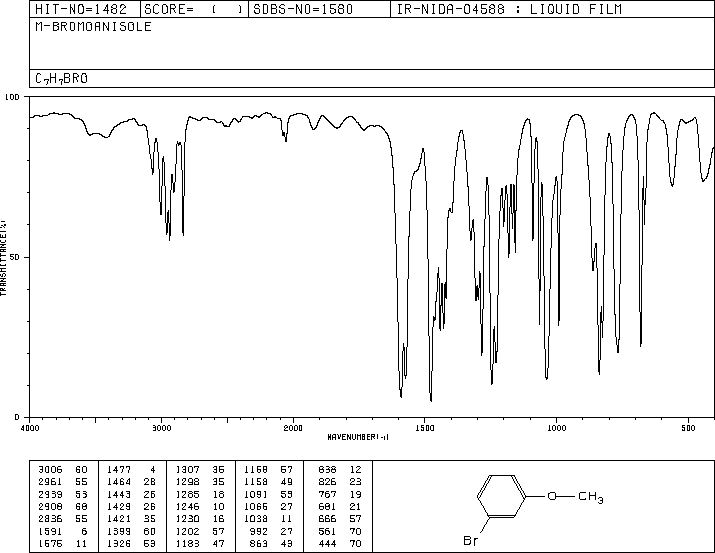Click the 100 transmittance axis label
Image resolution: width=715 pixels, height=553 pixels.
tap(12, 97)
